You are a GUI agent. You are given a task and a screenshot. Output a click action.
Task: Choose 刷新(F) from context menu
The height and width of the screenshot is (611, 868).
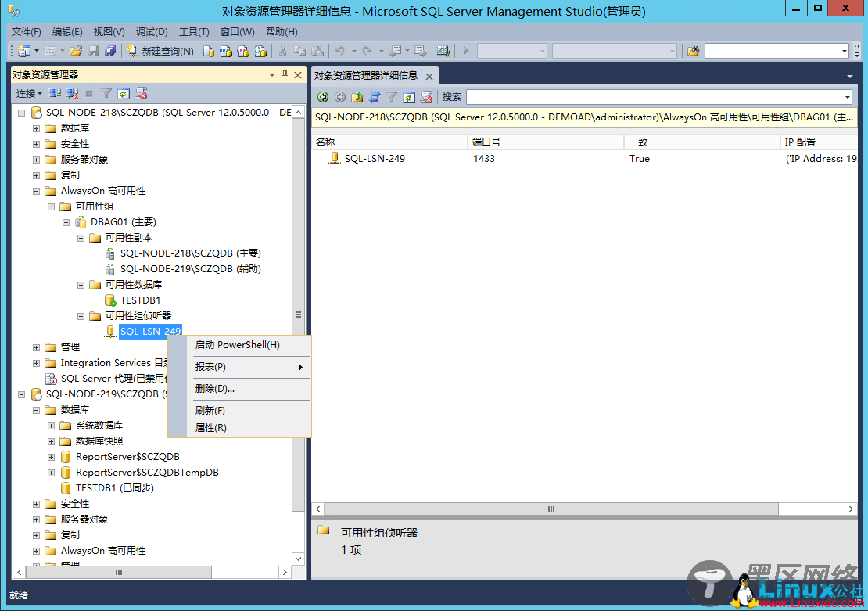(x=239, y=411)
